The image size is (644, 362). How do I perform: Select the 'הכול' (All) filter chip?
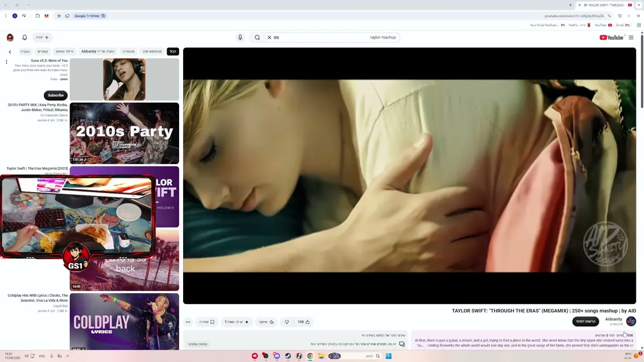pos(173,51)
